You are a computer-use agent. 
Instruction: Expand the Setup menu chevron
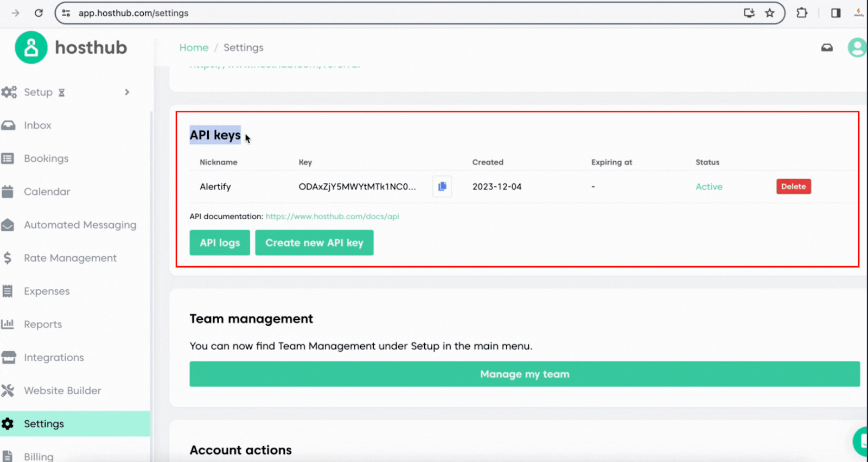click(127, 92)
